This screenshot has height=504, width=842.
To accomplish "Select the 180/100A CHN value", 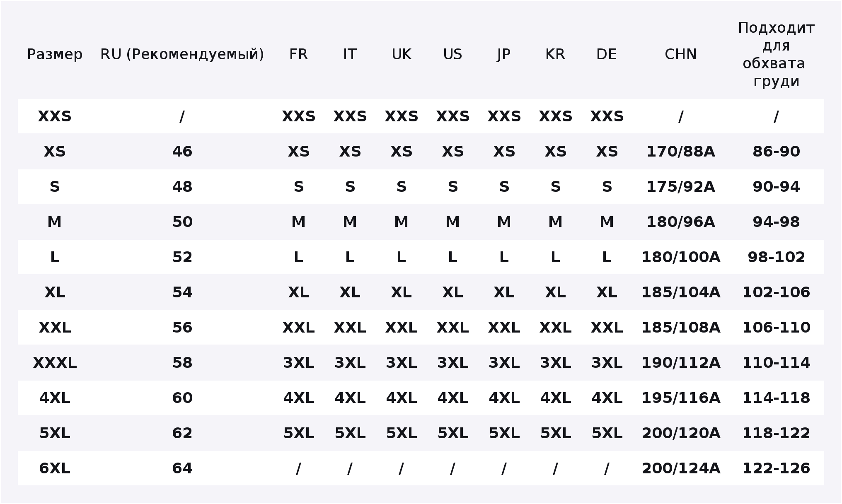I will click(681, 257).
